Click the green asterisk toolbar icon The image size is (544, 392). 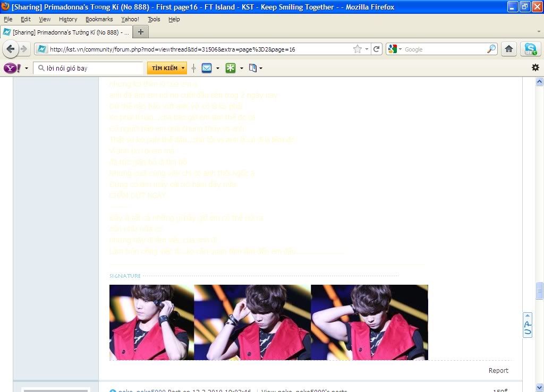[231, 68]
